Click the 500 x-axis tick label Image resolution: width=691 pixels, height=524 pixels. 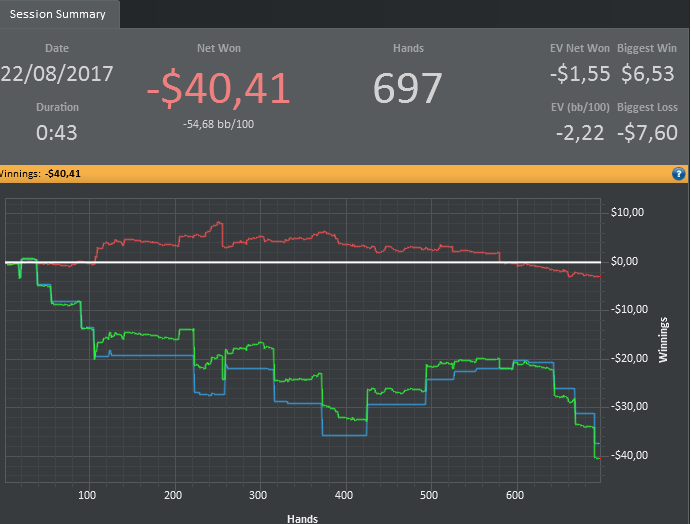pos(429,495)
